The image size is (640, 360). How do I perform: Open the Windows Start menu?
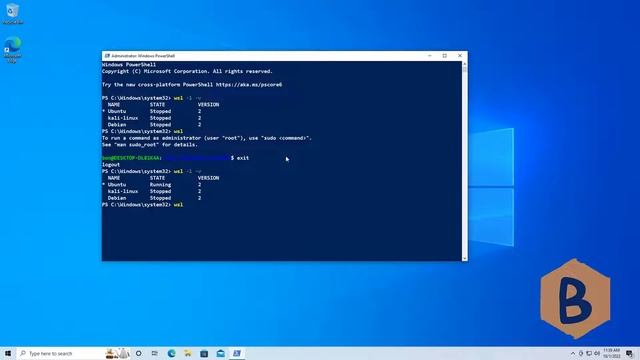click(8, 353)
